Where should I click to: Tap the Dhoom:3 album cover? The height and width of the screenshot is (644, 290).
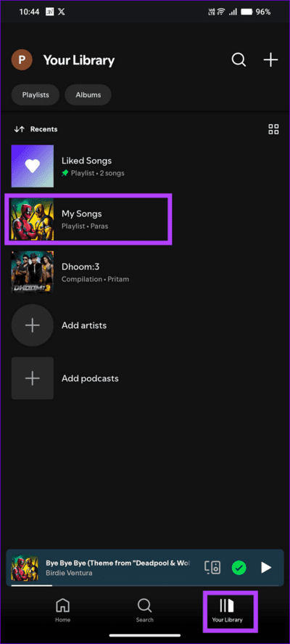[x=33, y=272]
